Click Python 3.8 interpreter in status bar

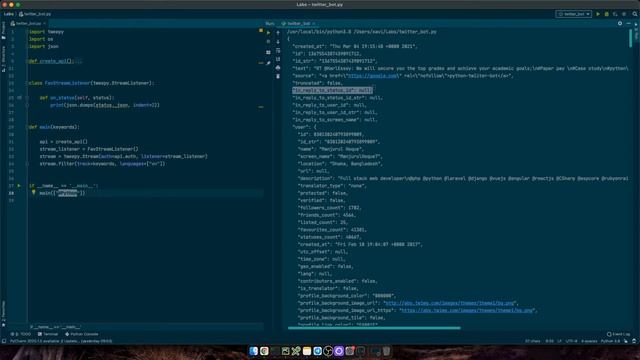tap(610, 341)
